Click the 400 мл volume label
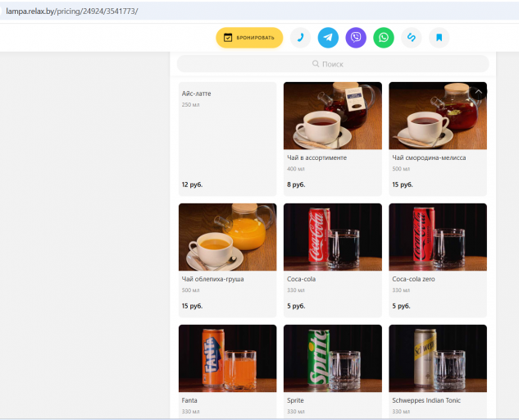519x420 pixels. pyautogui.click(x=296, y=169)
